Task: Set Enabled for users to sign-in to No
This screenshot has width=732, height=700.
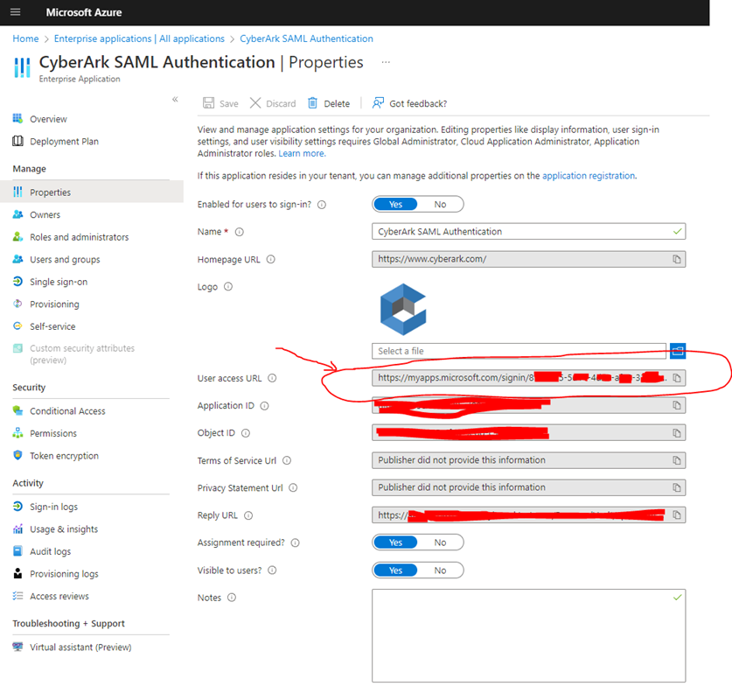Action: pyautogui.click(x=442, y=203)
